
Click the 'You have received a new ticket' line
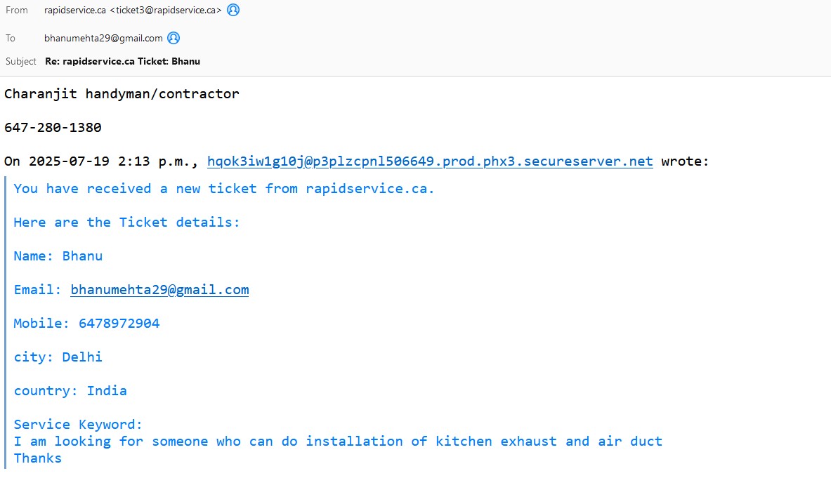(224, 189)
